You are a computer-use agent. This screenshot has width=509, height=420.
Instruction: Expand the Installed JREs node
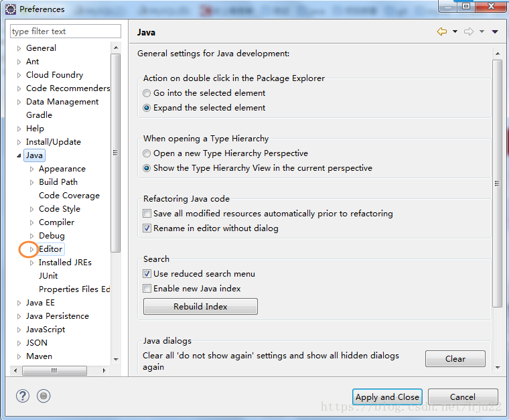pos(31,263)
